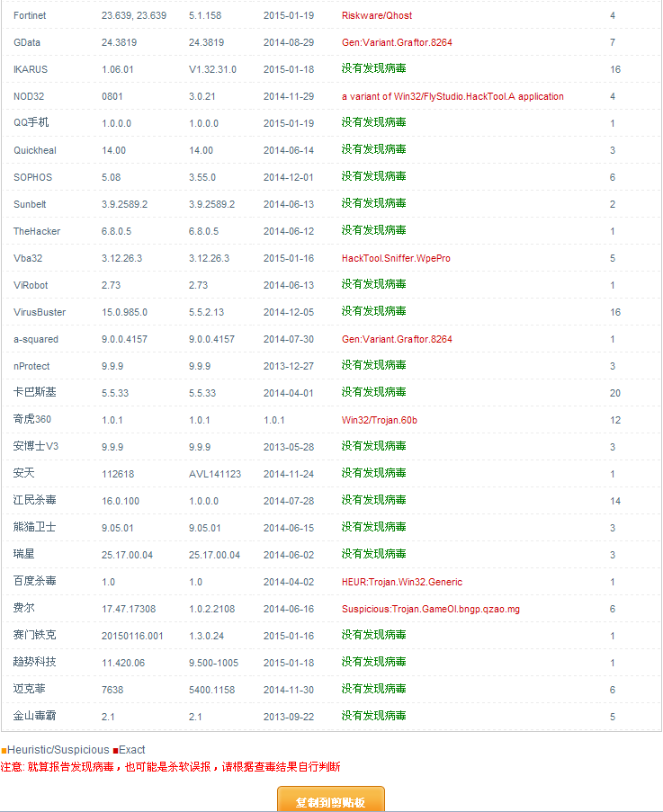The image size is (663, 812).
Task: Select the Win32/FlyStudio.HackTool.A detection text
Action: 452,96
